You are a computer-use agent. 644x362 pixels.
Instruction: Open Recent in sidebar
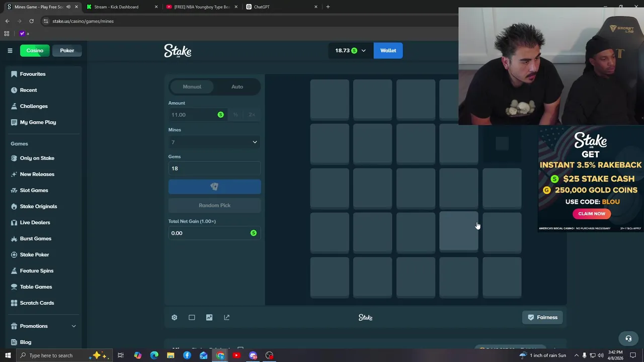tap(44, 90)
